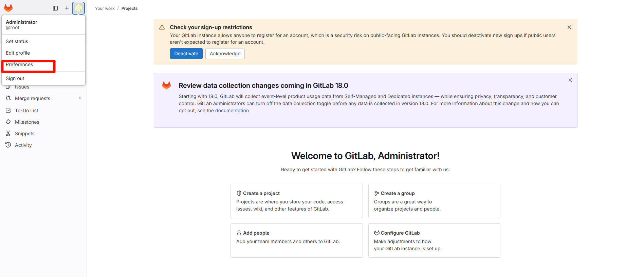This screenshot has width=644, height=277.
Task: Open the documentation link in banner
Action: coord(232,111)
